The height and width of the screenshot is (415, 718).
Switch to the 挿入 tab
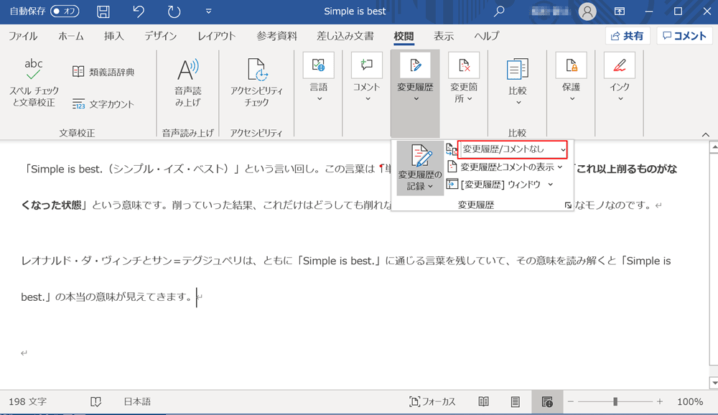coord(114,36)
